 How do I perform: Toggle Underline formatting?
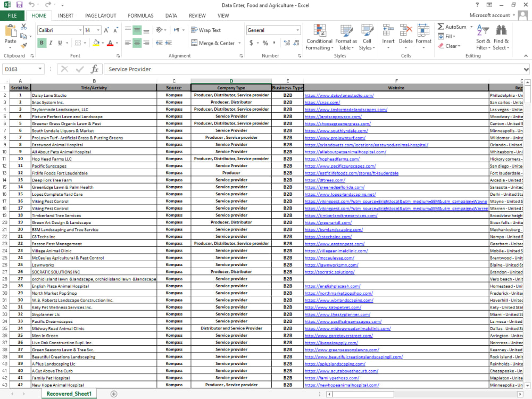pos(60,43)
